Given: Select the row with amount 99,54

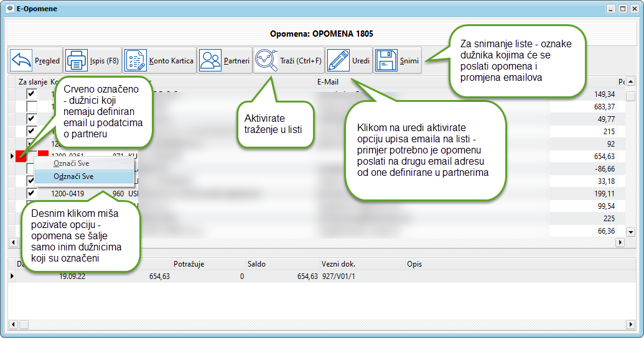Looking at the screenshot, I should [x=316, y=206].
